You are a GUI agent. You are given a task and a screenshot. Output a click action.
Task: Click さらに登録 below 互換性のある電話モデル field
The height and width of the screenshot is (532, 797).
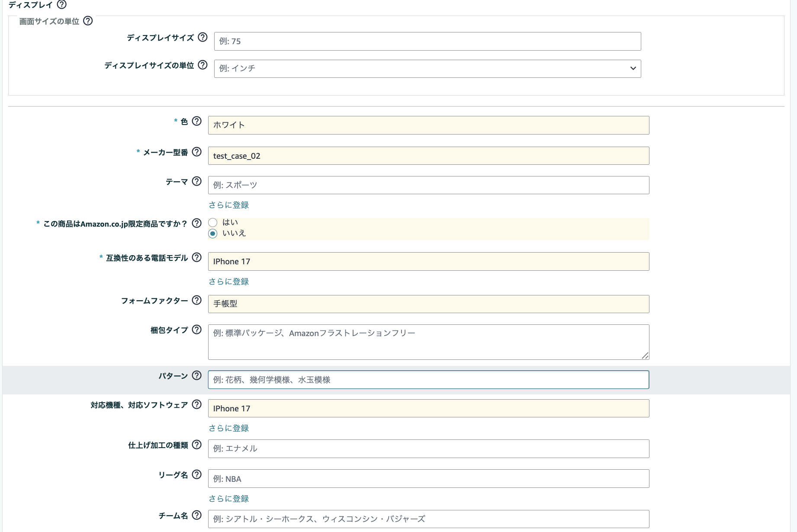click(x=228, y=282)
